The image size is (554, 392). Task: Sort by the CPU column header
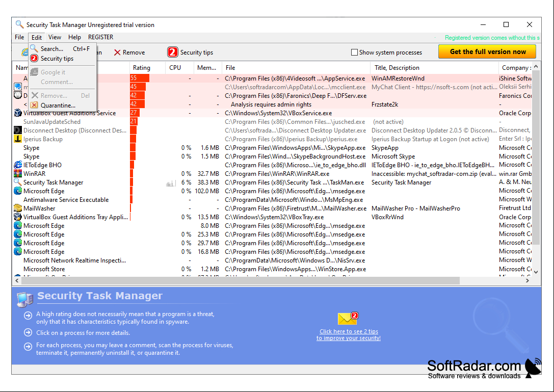pos(179,67)
